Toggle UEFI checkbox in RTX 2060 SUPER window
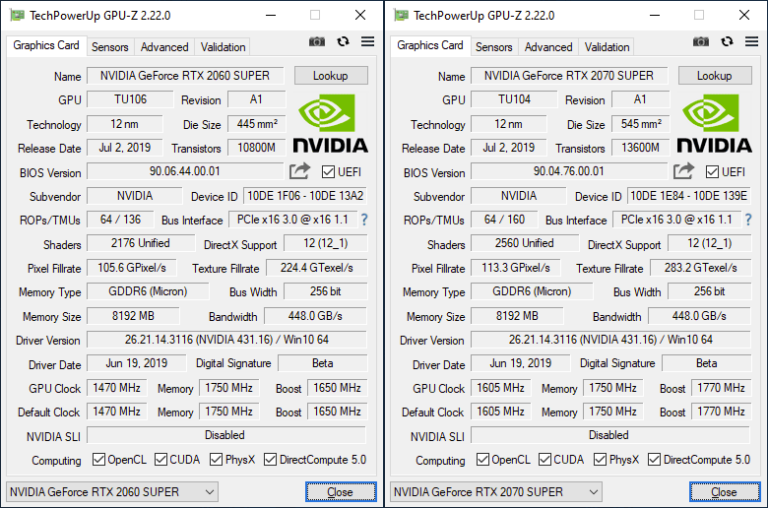The image size is (768, 508). 328,171
